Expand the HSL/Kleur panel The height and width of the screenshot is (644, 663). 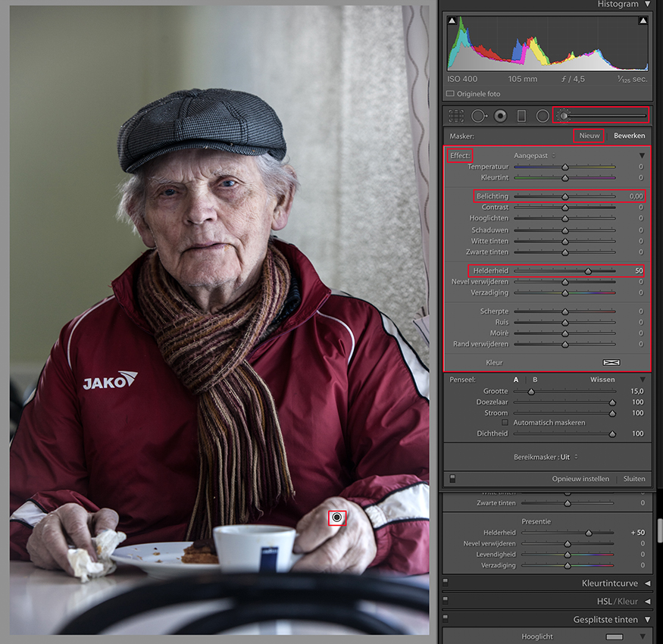click(x=647, y=602)
